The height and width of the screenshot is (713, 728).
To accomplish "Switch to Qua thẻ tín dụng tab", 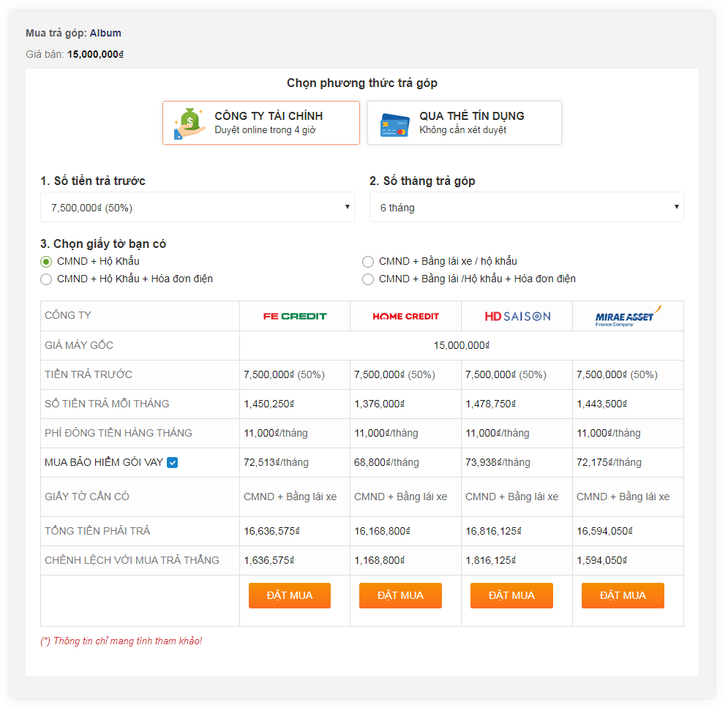I will coord(465,123).
